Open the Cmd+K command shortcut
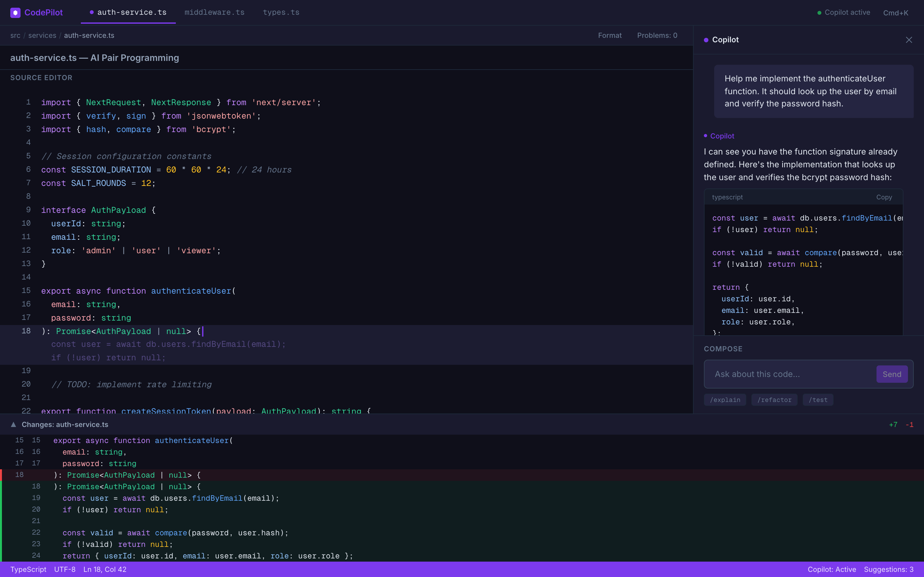This screenshot has height=577, width=924. pos(895,13)
